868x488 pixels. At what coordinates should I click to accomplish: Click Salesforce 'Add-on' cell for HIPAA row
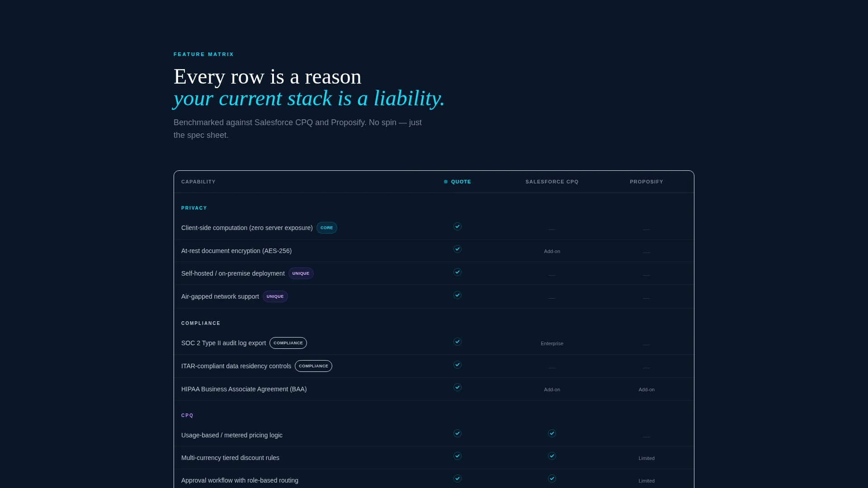click(552, 389)
